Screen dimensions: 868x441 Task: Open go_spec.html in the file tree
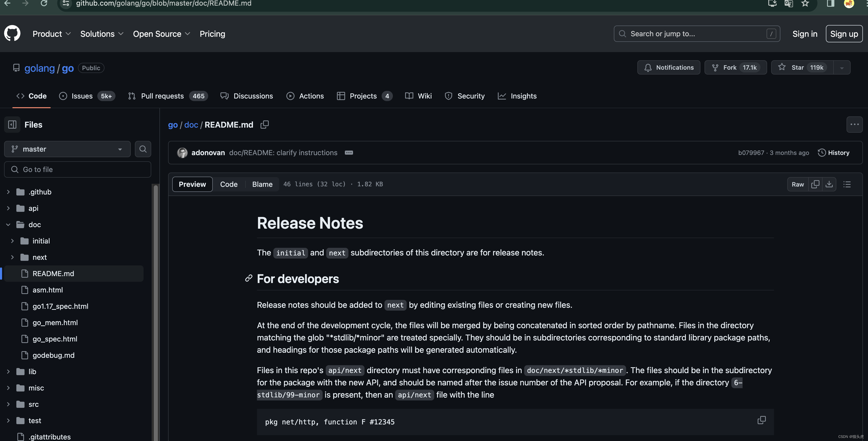click(x=55, y=339)
